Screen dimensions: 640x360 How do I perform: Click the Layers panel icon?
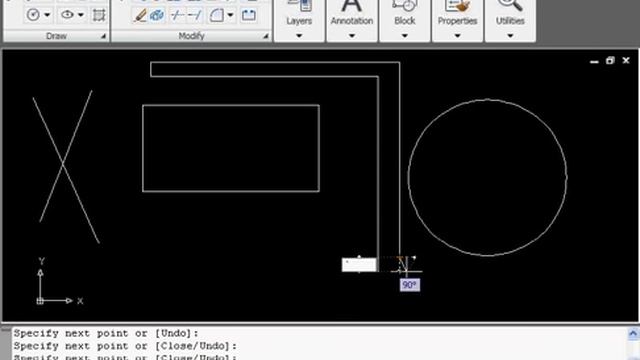pos(299,6)
